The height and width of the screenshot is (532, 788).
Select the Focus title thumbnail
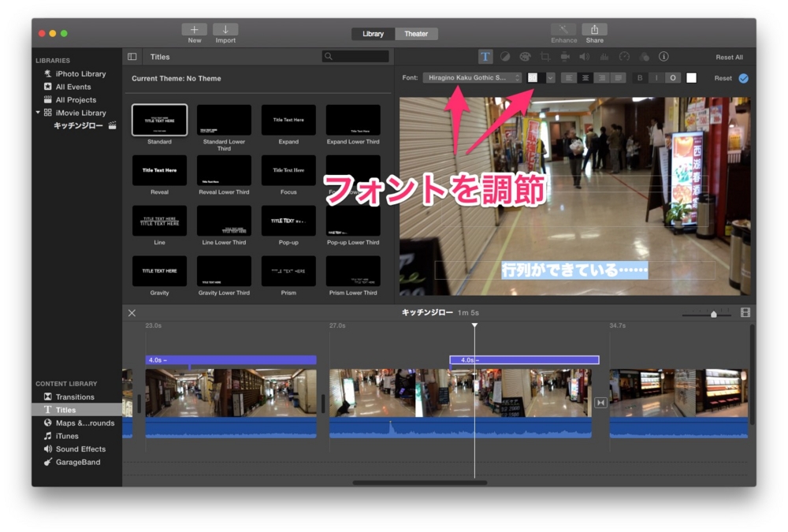point(288,170)
